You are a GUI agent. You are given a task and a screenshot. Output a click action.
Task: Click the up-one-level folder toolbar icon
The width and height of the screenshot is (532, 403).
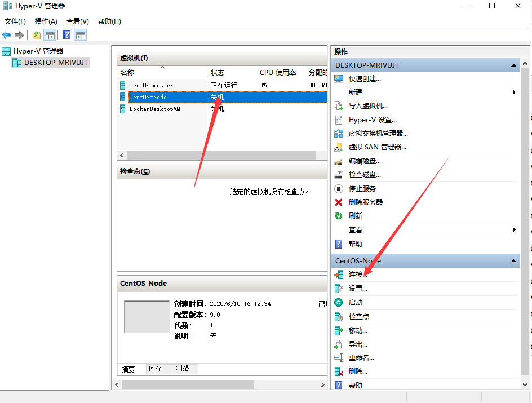(37, 35)
